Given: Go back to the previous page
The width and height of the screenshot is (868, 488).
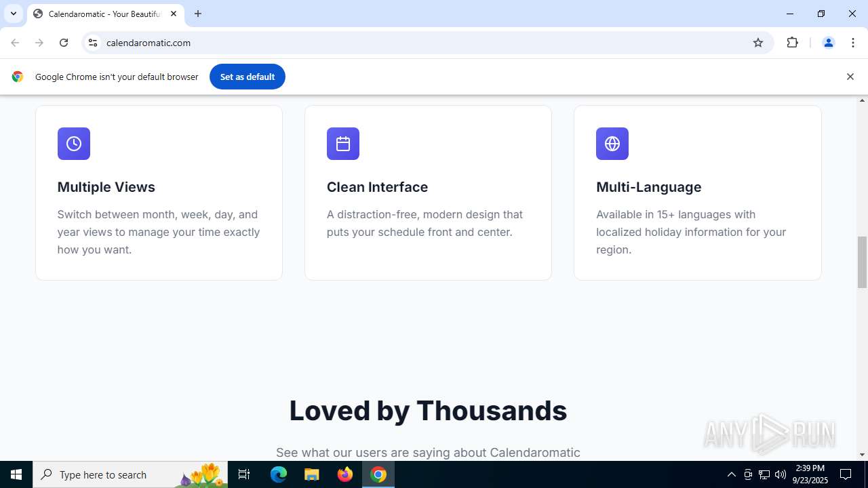Looking at the screenshot, I should click(15, 43).
